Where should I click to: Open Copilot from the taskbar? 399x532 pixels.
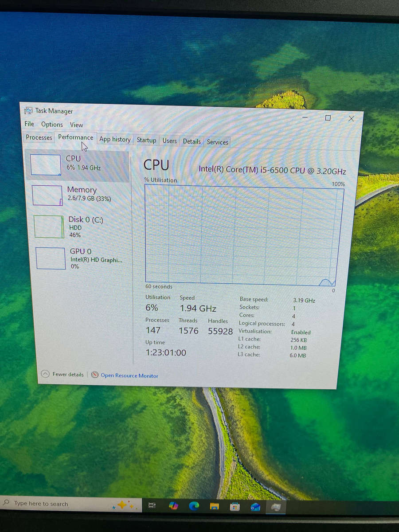tap(173, 505)
